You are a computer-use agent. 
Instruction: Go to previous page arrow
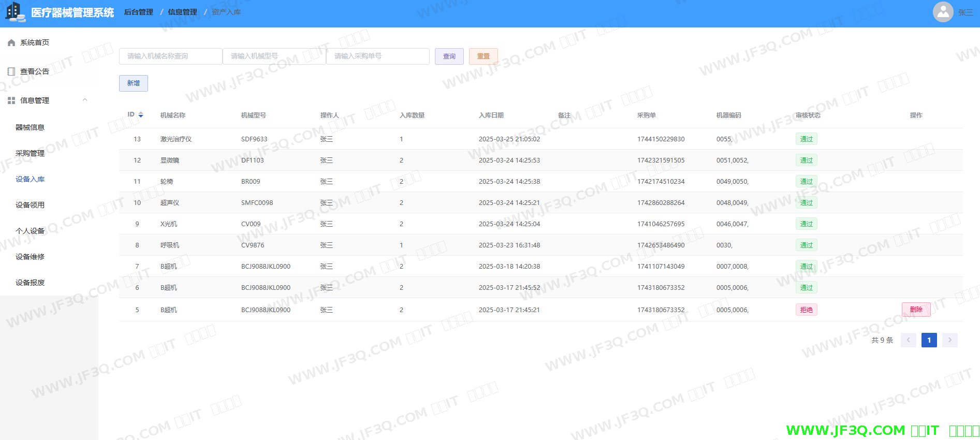908,340
